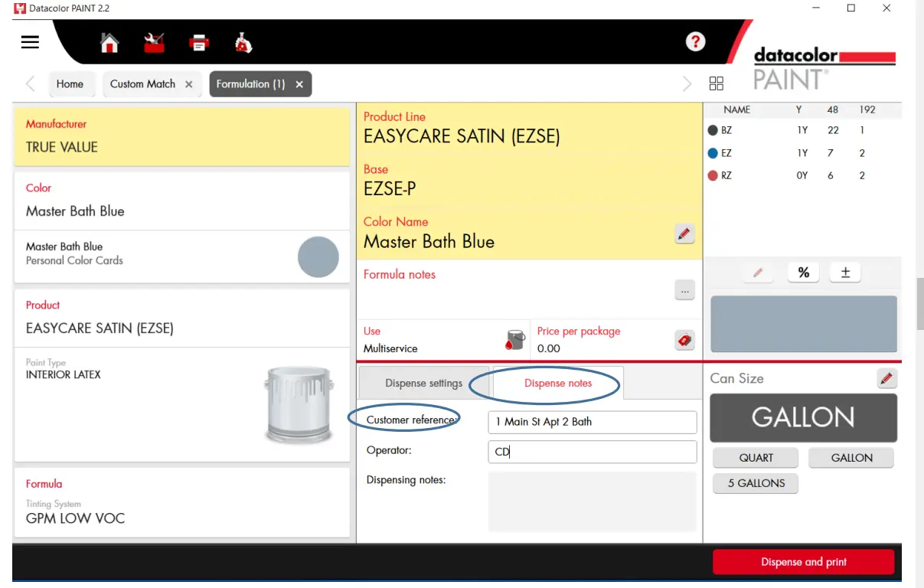Edit Can Size with pencil icon
The image size is (924, 588).
886,378
